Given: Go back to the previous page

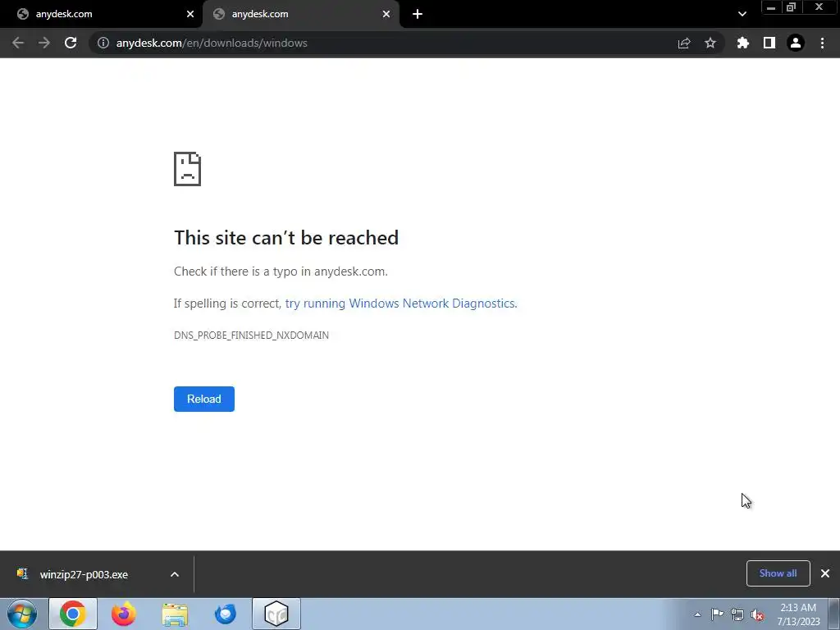Looking at the screenshot, I should tap(18, 43).
